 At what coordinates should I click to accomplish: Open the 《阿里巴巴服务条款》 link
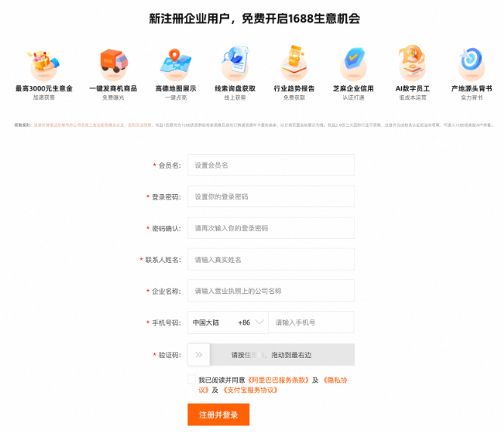278,381
